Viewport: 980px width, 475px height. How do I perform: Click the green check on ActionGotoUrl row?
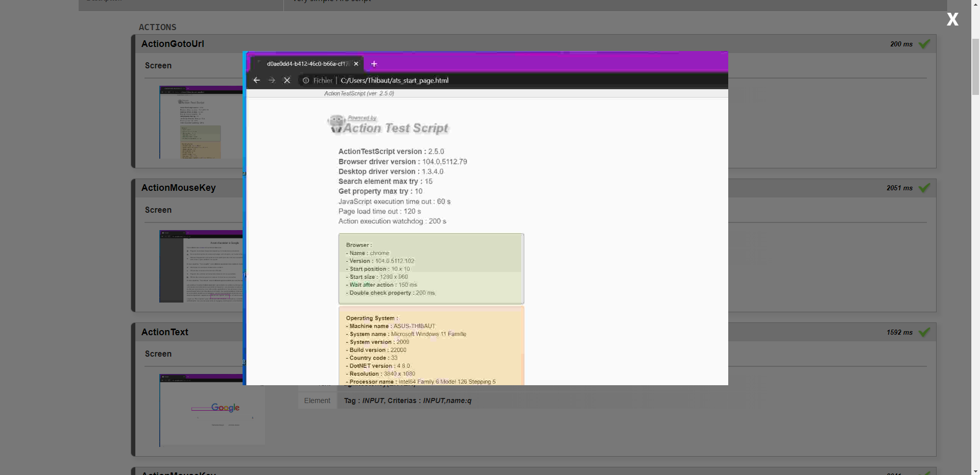924,44
